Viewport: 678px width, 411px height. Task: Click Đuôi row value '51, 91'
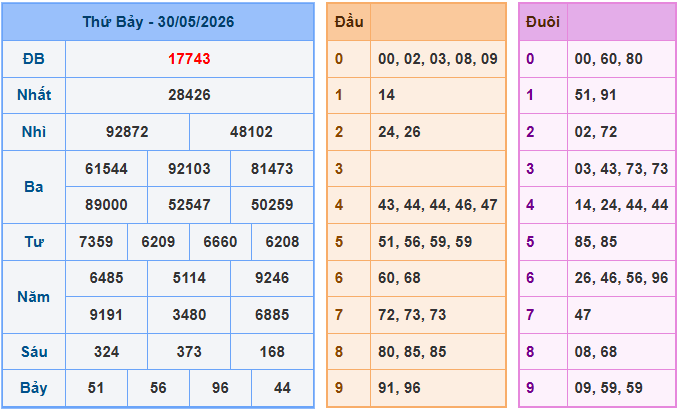596,95
